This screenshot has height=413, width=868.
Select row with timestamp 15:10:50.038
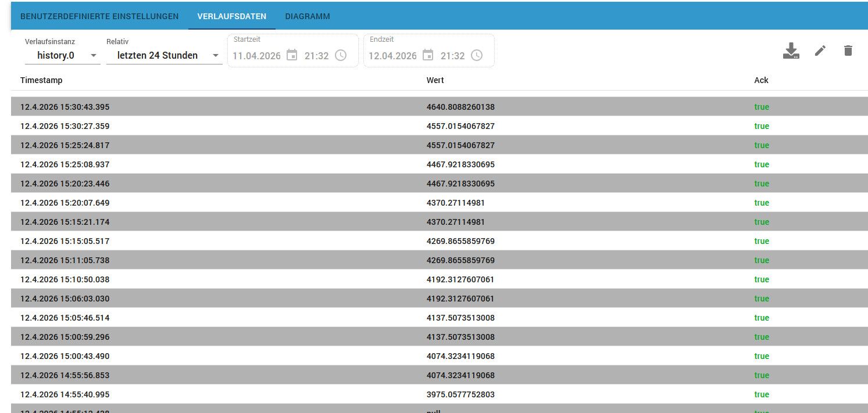[x=440, y=279]
